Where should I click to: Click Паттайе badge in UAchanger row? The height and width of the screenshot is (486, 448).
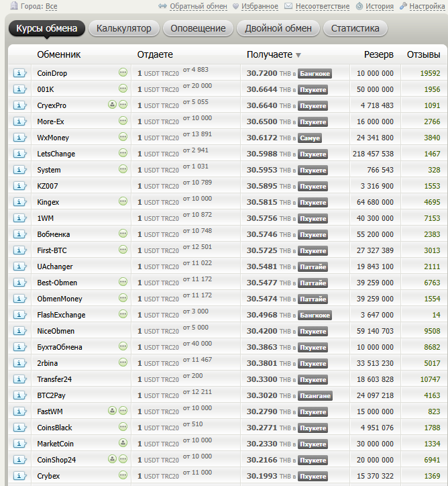pyautogui.click(x=313, y=267)
